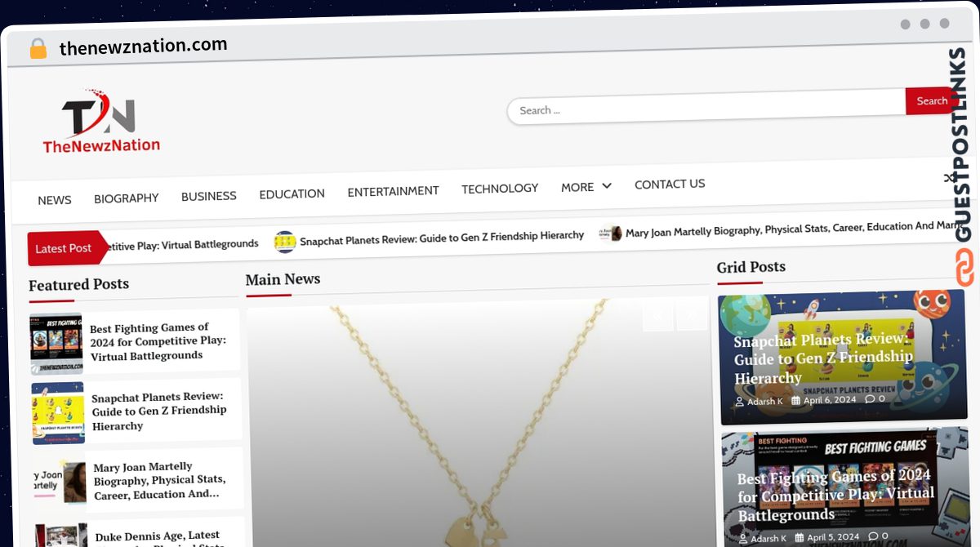The image size is (980, 547).
Task: Click Mary Joan Martelly featured thumbnail
Action: (60, 482)
